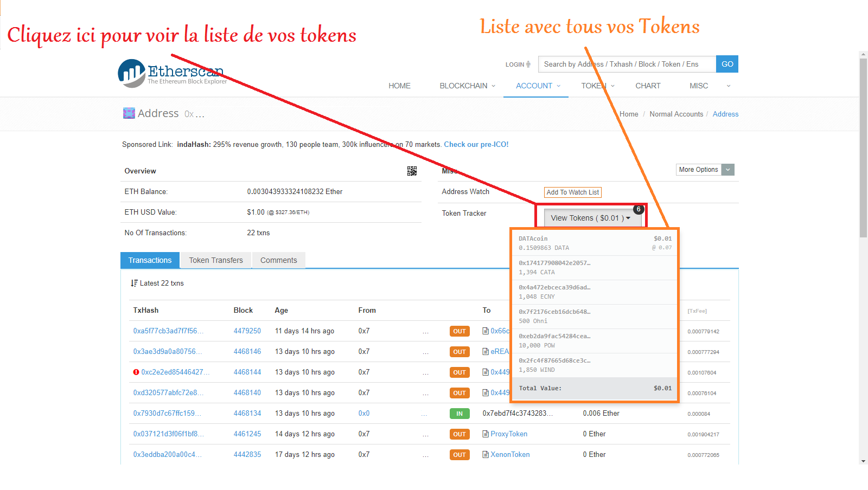This screenshot has width=868, height=490.
Task: Click the login user icon
Action: pos(528,65)
